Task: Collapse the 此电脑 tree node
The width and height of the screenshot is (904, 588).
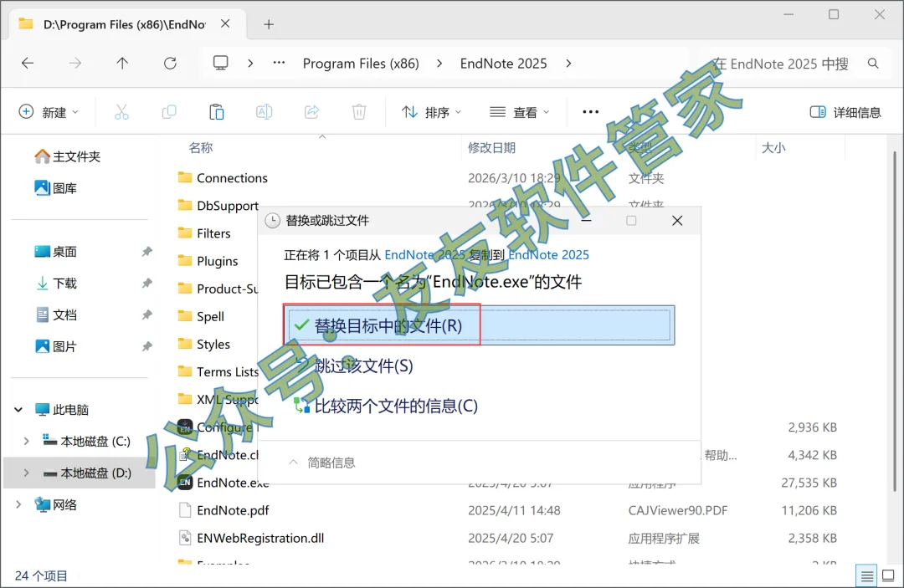Action: [x=18, y=410]
